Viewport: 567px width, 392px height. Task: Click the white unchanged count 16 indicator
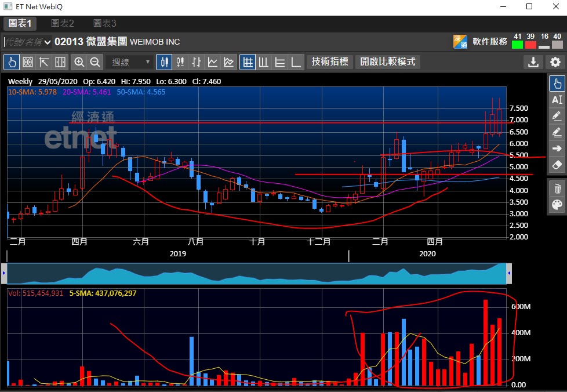click(544, 41)
